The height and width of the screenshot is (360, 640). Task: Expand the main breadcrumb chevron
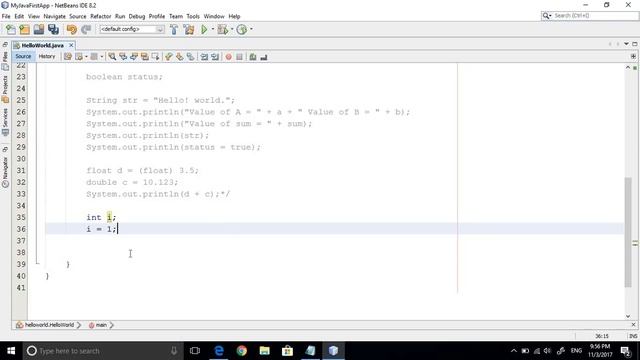click(111, 325)
